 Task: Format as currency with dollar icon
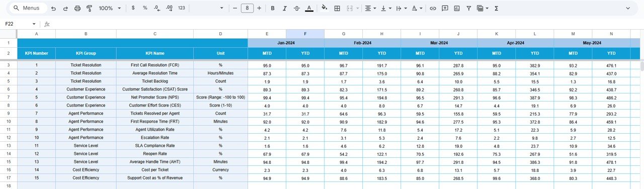coord(133,8)
